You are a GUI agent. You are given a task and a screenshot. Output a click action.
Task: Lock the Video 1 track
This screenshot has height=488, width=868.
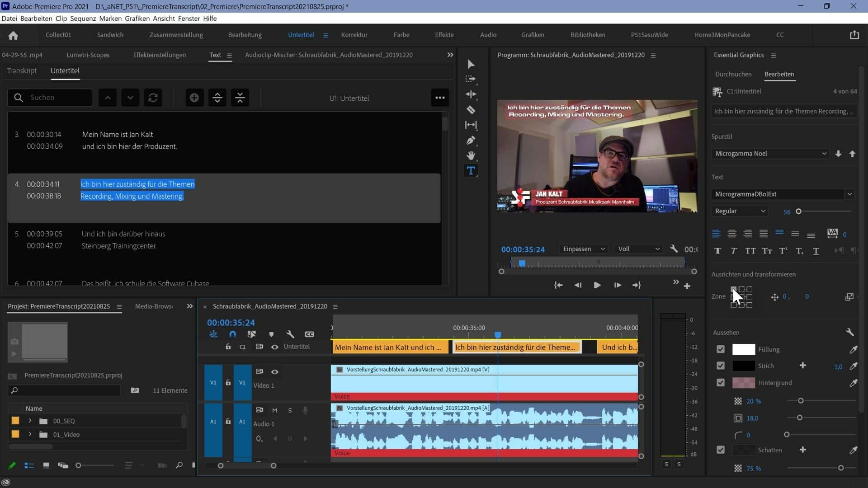pyautogui.click(x=227, y=383)
